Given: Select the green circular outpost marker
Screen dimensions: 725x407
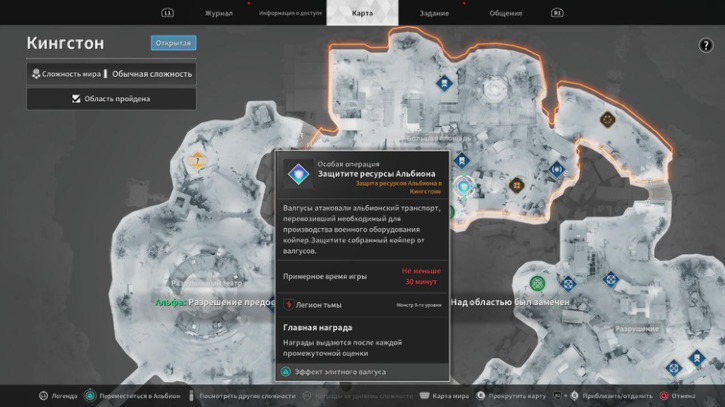Looking at the screenshot, I should click(x=537, y=283).
